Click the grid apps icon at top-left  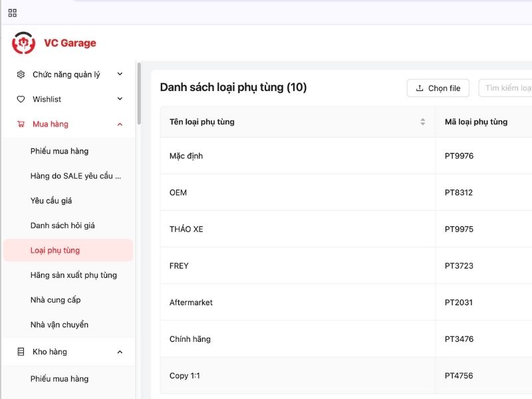(13, 13)
